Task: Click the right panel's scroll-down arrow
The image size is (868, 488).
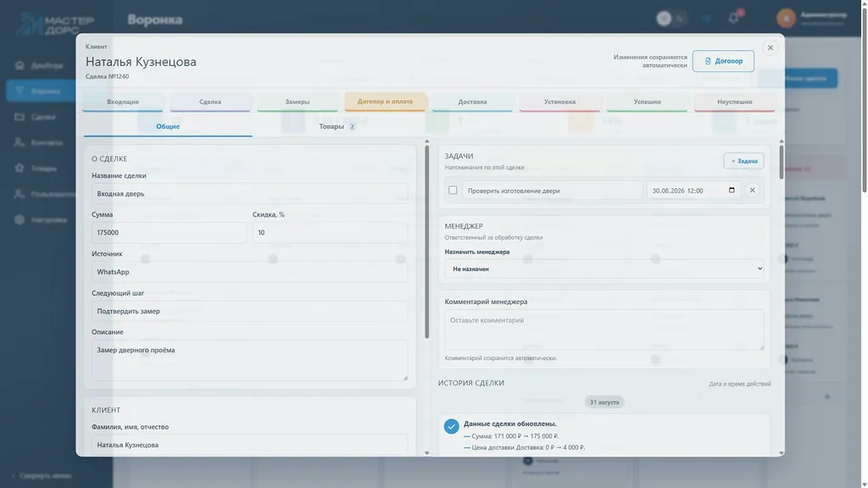Action: pyautogui.click(x=781, y=453)
